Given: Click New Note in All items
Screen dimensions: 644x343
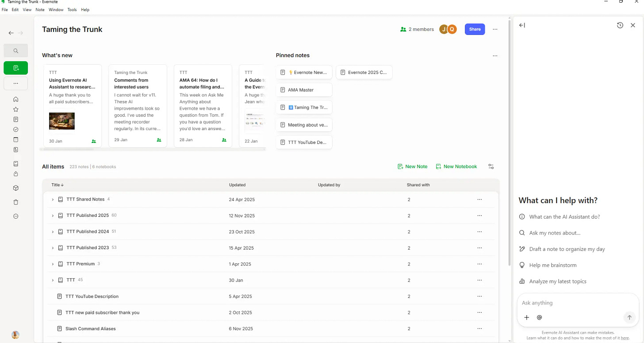Looking at the screenshot, I should tap(412, 166).
